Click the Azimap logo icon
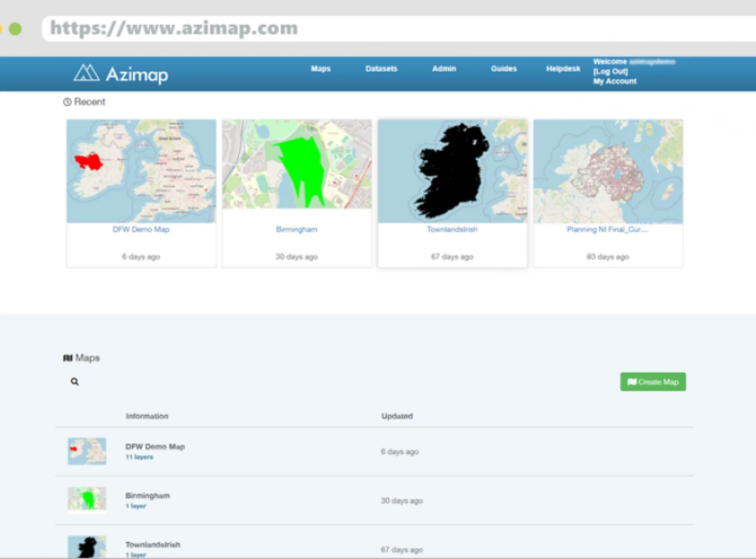Viewport: 756px width, 559px height. [86, 73]
